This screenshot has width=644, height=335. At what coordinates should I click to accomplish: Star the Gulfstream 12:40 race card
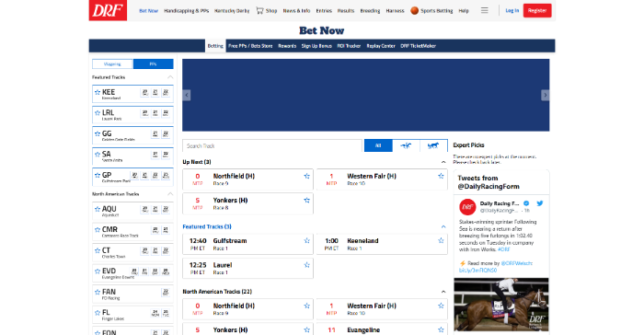(306, 240)
